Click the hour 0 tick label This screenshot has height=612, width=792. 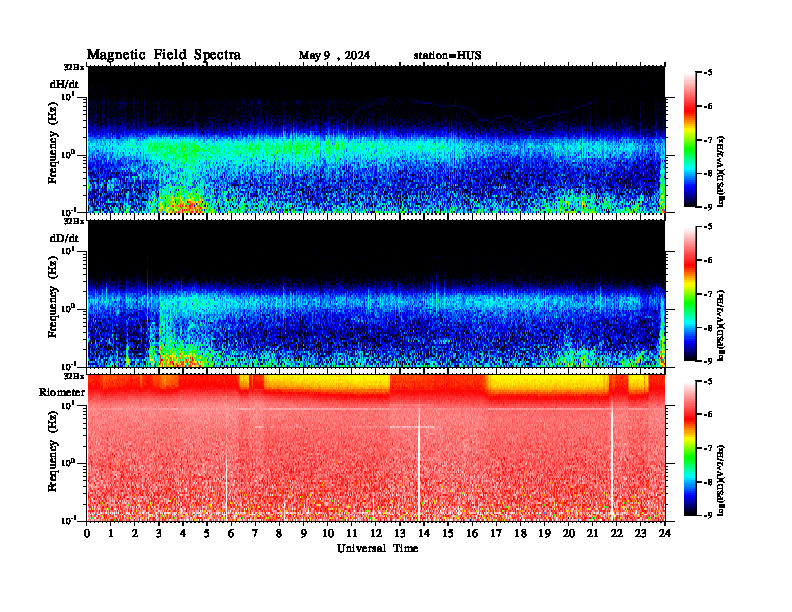click(x=87, y=533)
